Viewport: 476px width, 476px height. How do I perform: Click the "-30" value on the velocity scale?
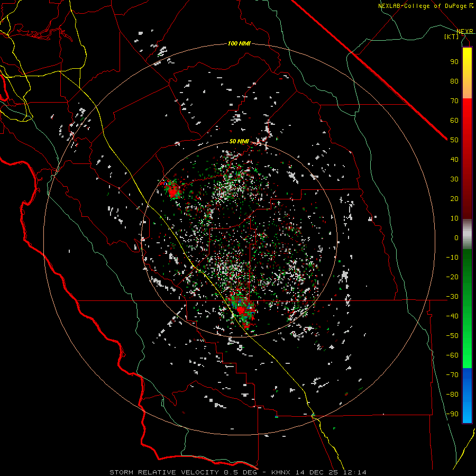[x=452, y=297]
